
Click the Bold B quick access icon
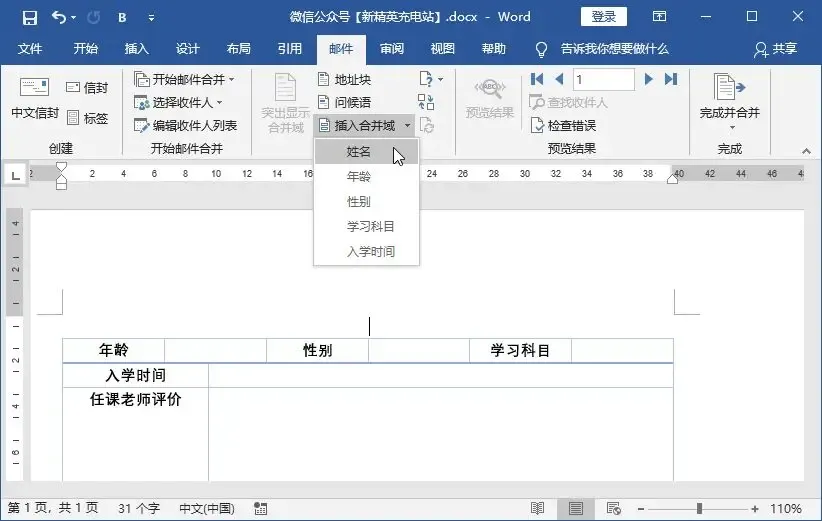[122, 18]
